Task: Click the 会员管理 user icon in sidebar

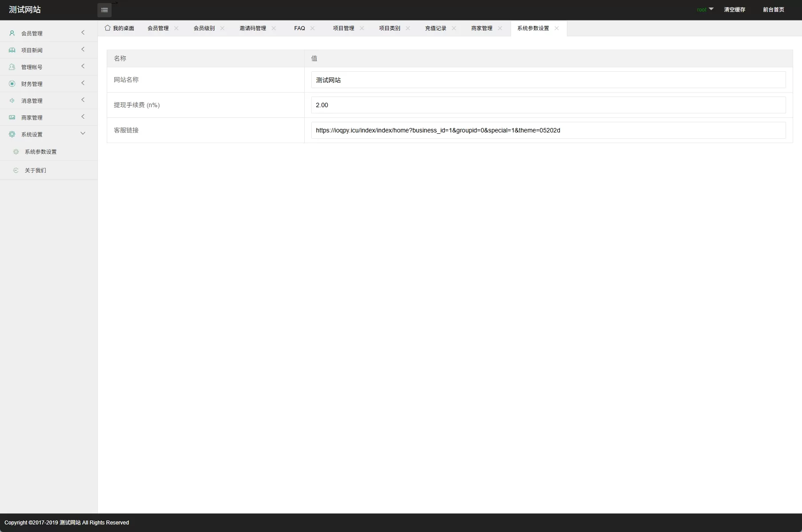Action: 12,33
